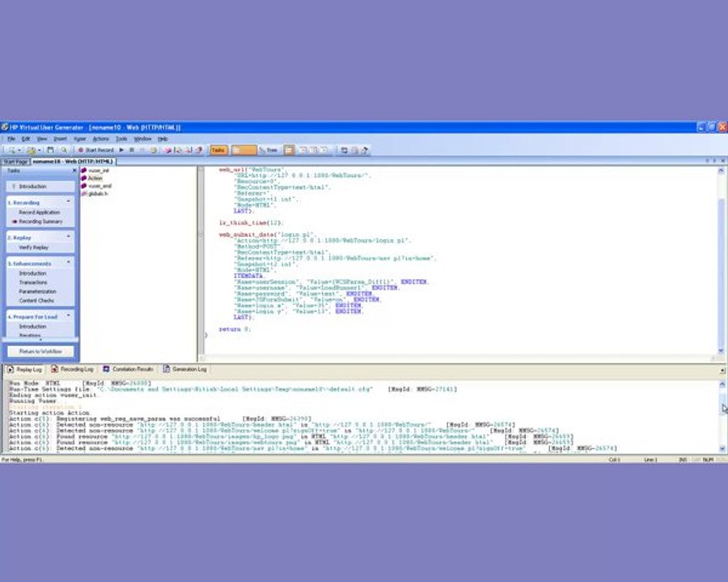Select the noname10 Web (HTTP/HTML) tab

pyautogui.click(x=73, y=162)
